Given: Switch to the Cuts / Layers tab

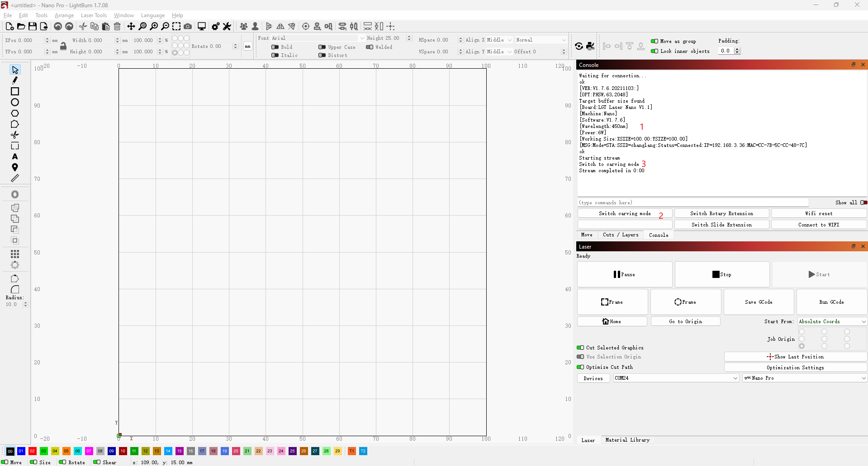Looking at the screenshot, I should tap(620, 235).
